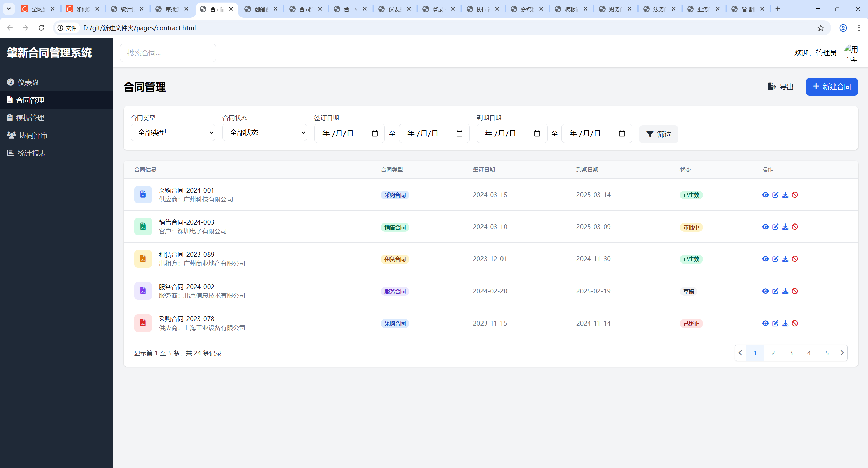Screen dimensions: 868x468
Task: Expand the 全部状态 contract status dropdown
Action: click(264, 133)
